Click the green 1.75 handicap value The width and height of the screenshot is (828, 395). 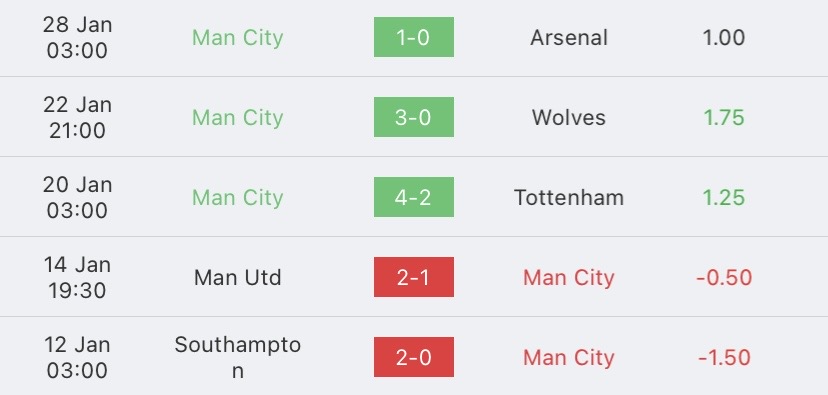point(724,117)
